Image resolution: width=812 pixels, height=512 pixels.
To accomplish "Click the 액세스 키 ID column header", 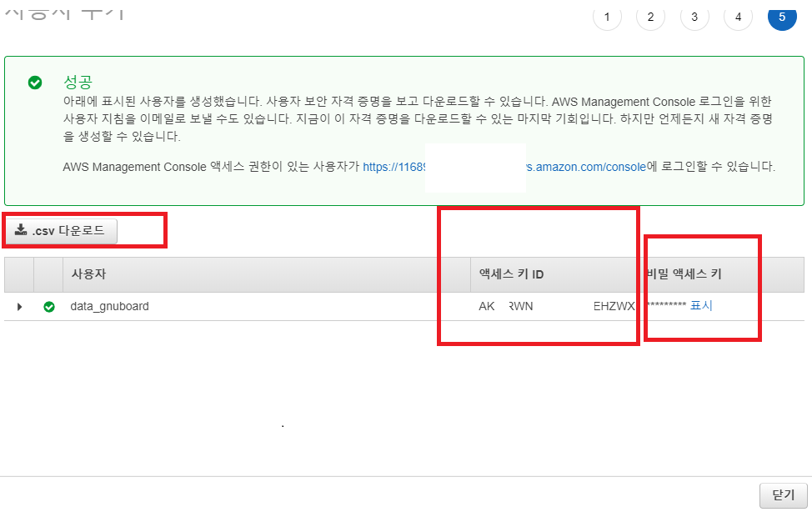I will coord(511,274).
